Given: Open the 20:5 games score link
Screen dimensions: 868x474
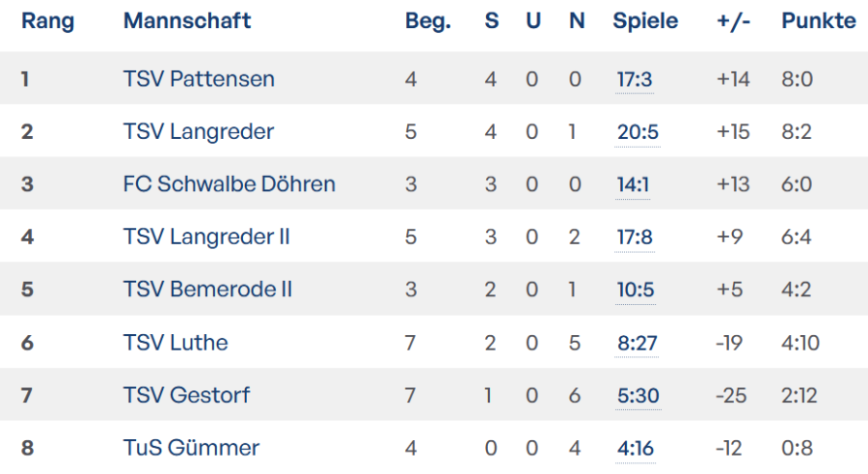Looking at the screenshot, I should tap(637, 131).
